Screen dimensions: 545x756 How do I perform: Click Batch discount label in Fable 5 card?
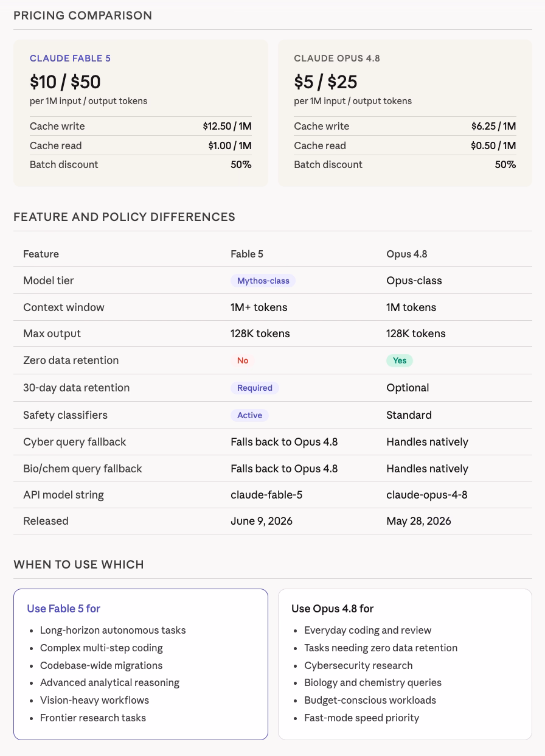click(x=64, y=164)
